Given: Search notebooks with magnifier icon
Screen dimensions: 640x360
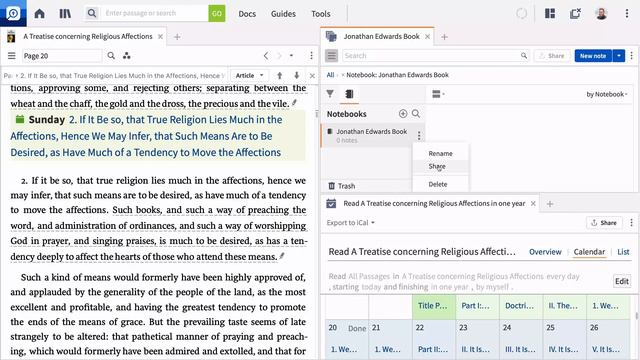Looking at the screenshot, I should click(416, 114).
